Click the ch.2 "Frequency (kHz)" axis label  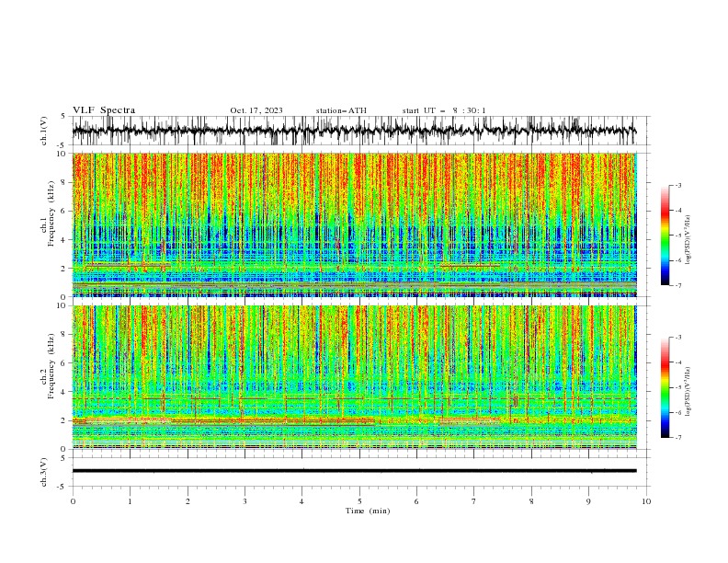tap(51, 366)
